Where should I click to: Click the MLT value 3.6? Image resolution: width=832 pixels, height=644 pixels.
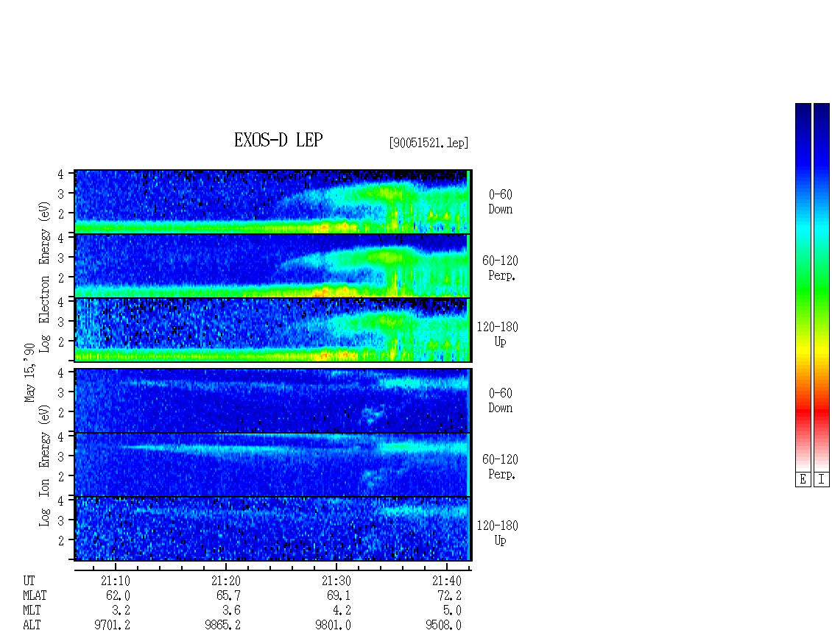(231, 611)
